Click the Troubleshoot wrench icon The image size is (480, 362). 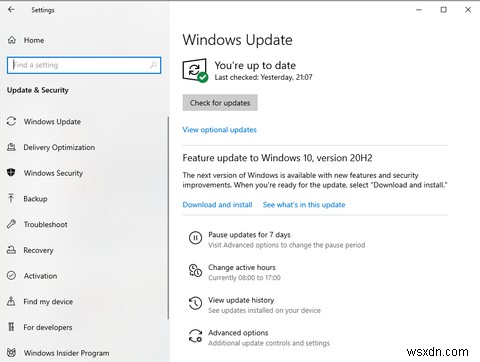coord(11,224)
